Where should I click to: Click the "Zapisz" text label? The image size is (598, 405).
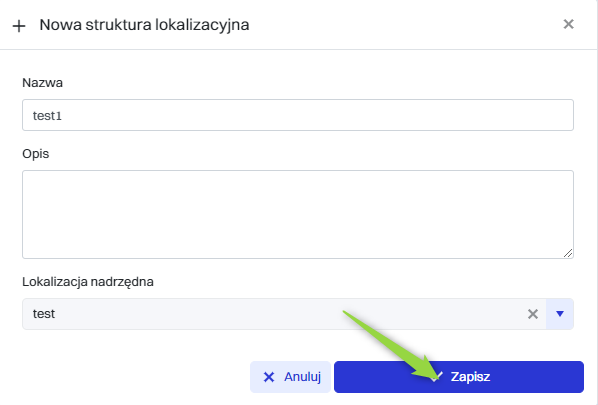[x=470, y=377]
